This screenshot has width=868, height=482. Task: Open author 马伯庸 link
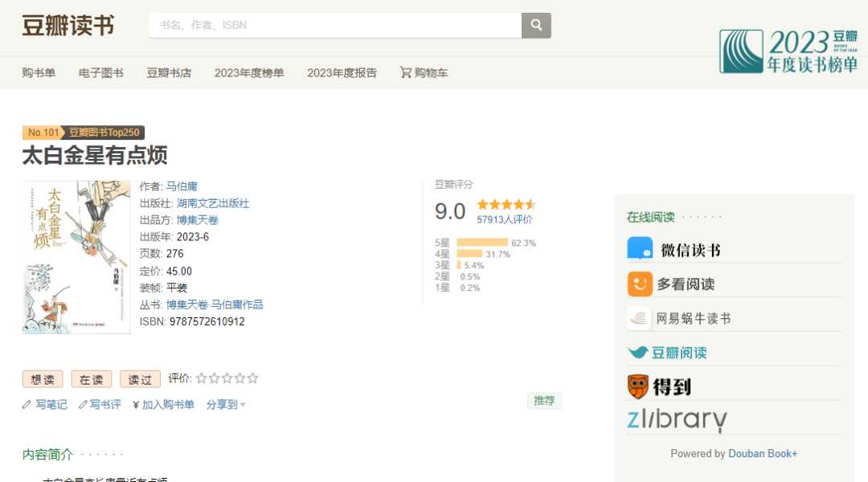(x=182, y=186)
